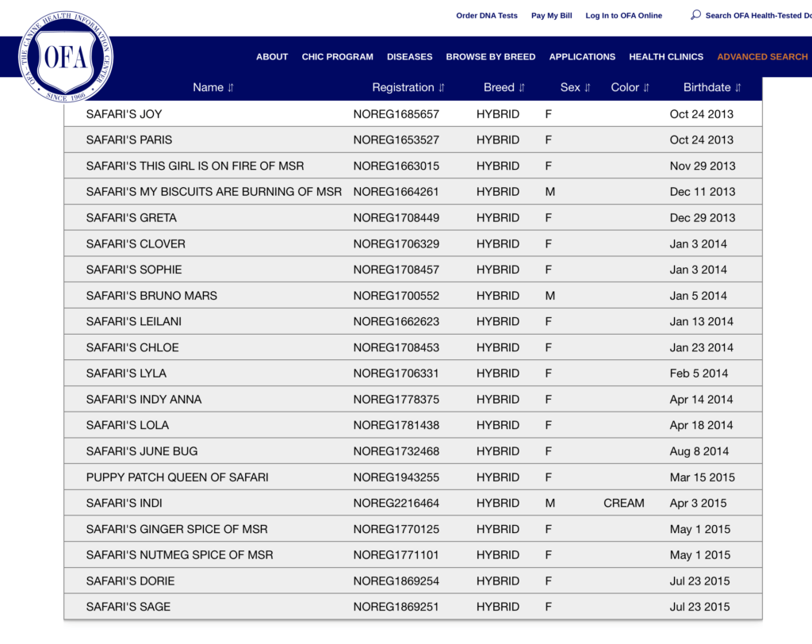Click registration NOREG1664261
This screenshot has height=644, width=812.
click(396, 192)
